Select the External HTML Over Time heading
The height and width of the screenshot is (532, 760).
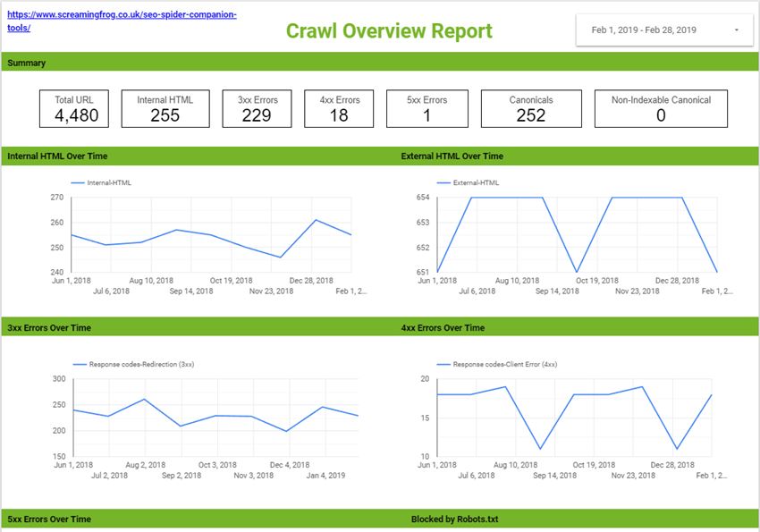[452, 156]
